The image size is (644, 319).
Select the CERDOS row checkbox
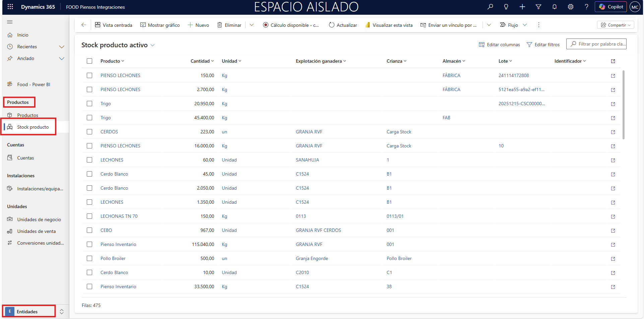[89, 132]
